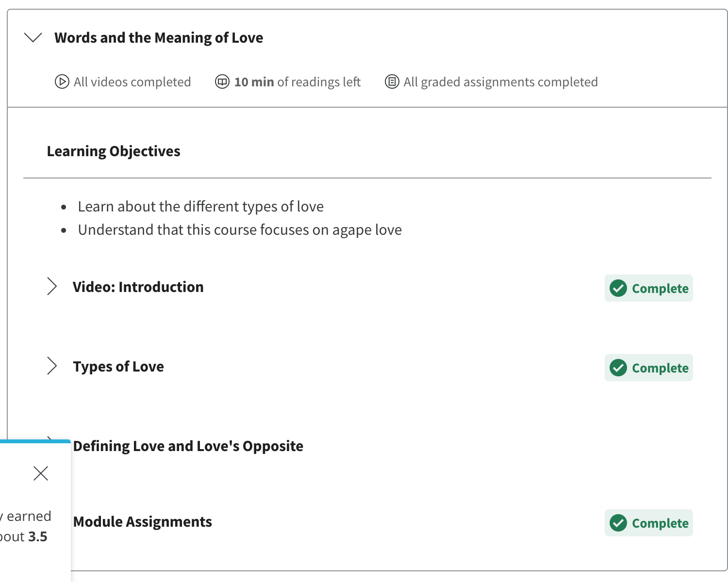Open Defining Love and Love's Opposite
The width and height of the screenshot is (728, 582).
[x=188, y=446]
